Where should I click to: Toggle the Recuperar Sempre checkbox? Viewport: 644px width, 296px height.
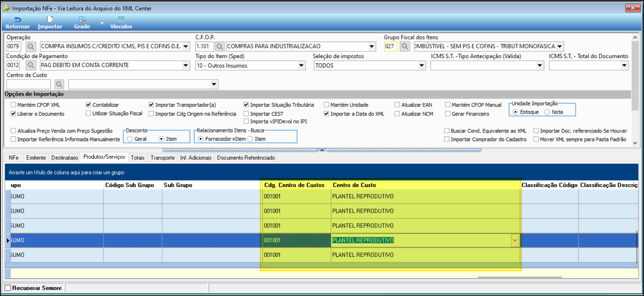(x=8, y=288)
